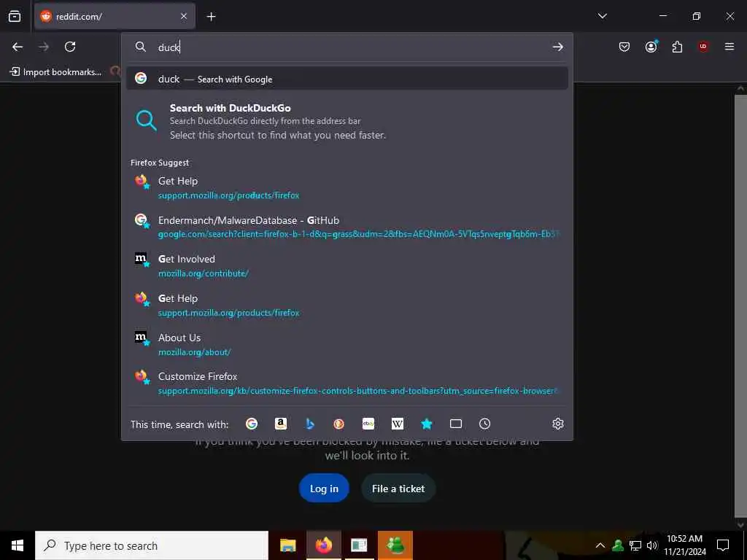Open Endermanch/MalwareDatabase - GitHub suggestion

pos(347,227)
